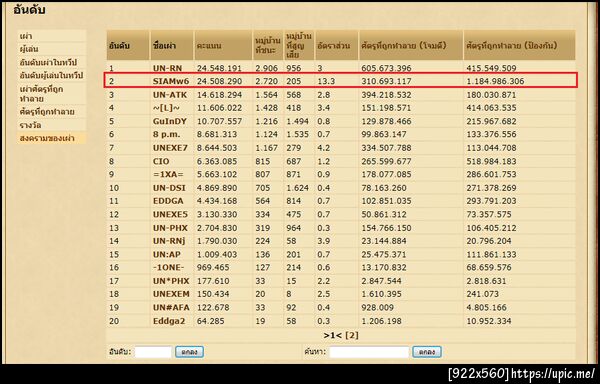
Task: Focus the อันดับ rank input field
Action: (x=153, y=352)
